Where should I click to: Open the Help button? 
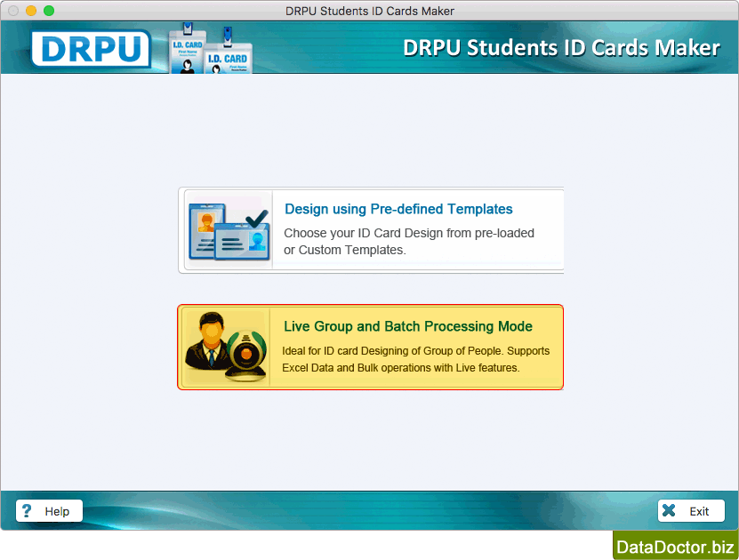[x=49, y=510]
